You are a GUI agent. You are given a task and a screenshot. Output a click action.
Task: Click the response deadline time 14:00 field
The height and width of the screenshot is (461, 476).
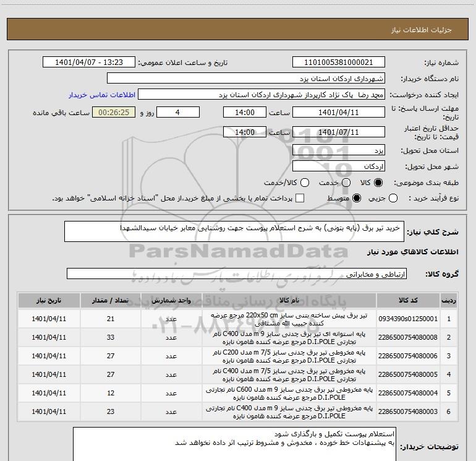tap(245, 112)
